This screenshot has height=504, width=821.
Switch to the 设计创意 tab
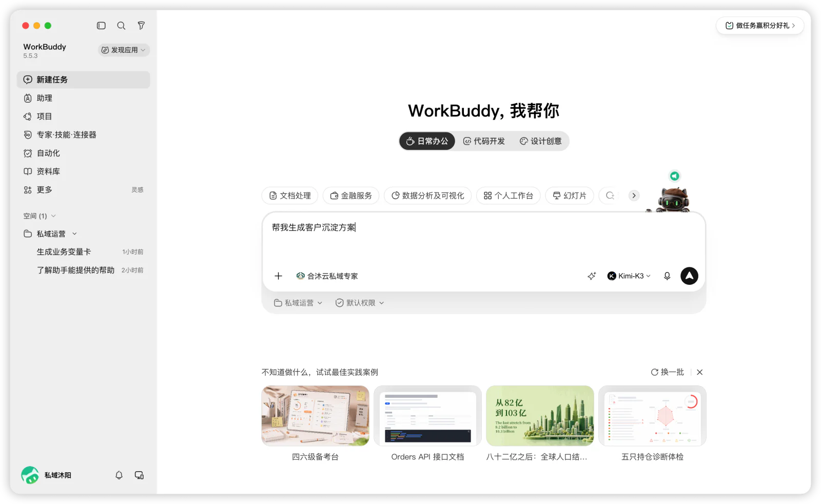pos(540,141)
